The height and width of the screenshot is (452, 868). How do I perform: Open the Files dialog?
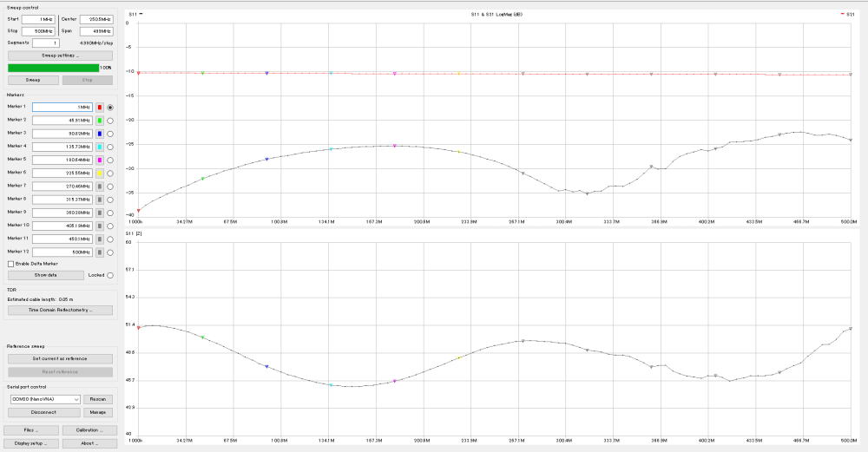click(31, 429)
